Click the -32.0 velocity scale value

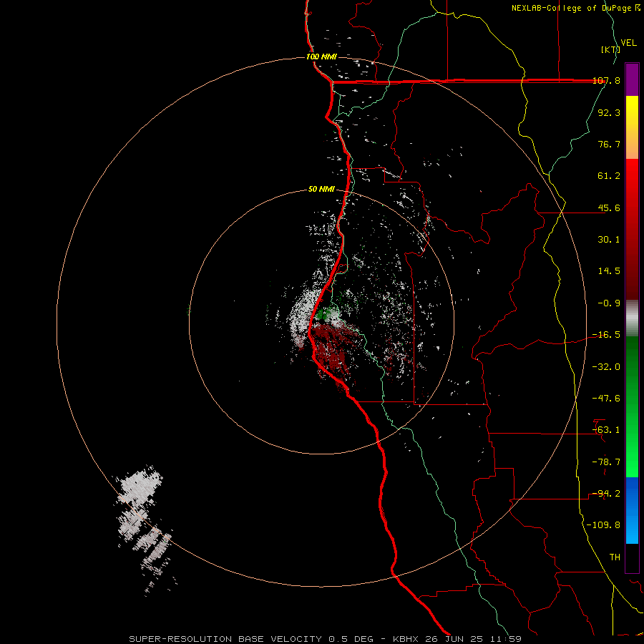[x=606, y=367]
